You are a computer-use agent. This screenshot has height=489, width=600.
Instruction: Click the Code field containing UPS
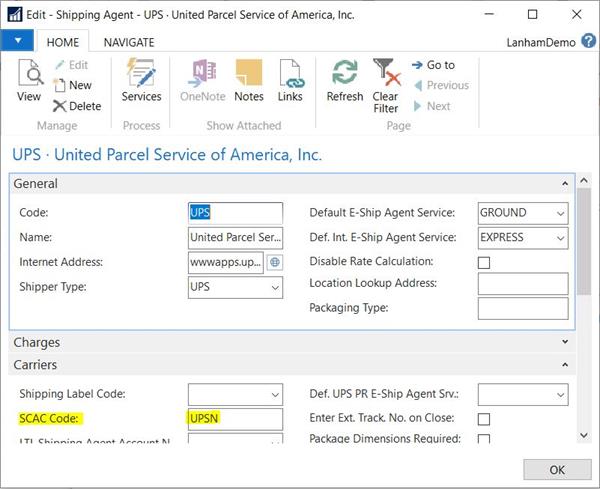pos(235,213)
